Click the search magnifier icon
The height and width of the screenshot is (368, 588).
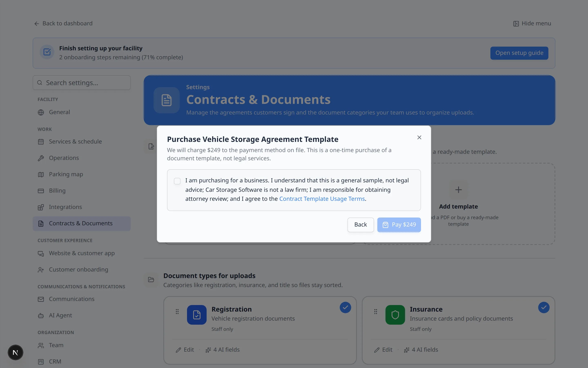click(x=40, y=83)
